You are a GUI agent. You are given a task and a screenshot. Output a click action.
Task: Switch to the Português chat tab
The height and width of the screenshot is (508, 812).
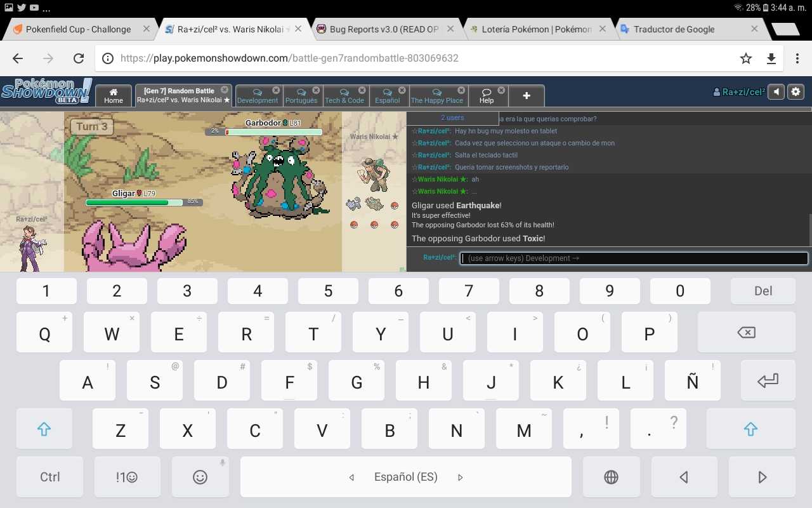coord(301,96)
